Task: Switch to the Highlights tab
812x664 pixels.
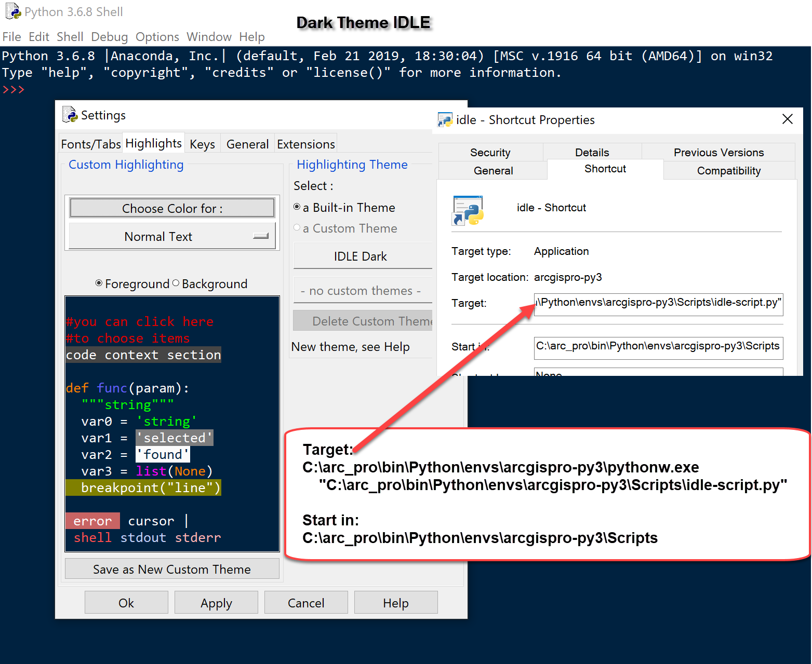Action: (154, 143)
